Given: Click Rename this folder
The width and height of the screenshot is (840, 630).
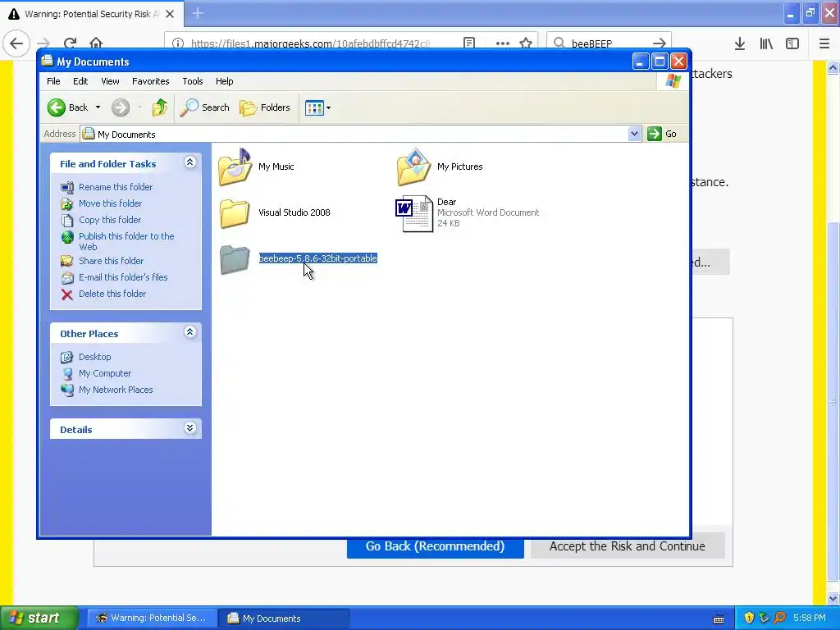Looking at the screenshot, I should click(115, 187).
